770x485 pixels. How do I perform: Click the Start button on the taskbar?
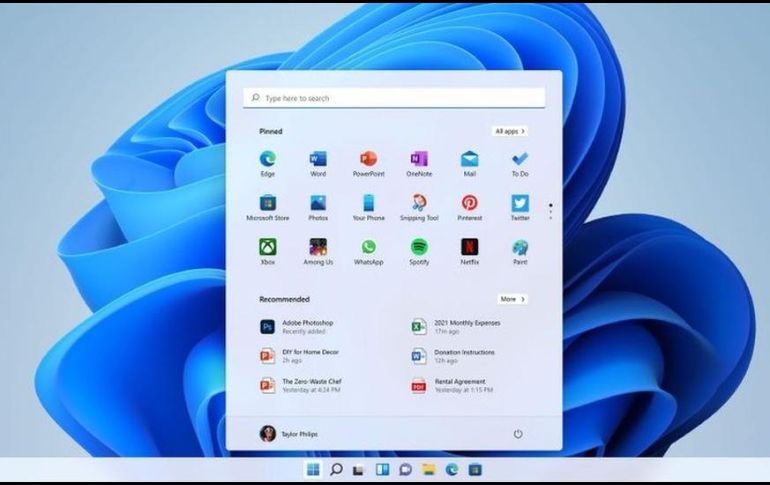[x=313, y=470]
